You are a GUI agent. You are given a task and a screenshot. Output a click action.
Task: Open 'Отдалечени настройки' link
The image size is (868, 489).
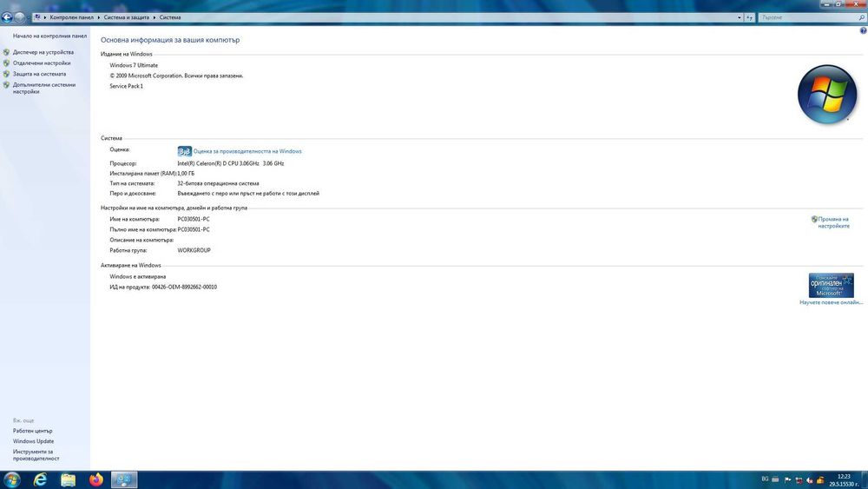point(42,63)
